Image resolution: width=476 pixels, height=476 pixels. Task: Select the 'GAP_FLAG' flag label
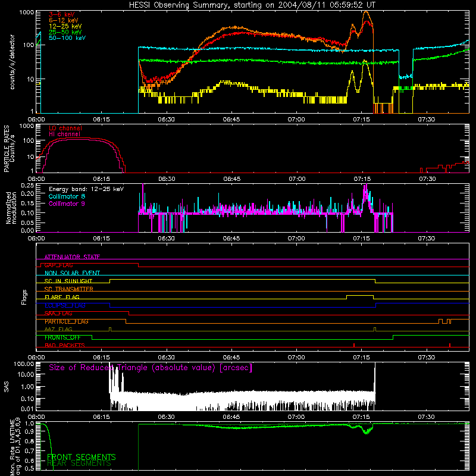pos(58,265)
